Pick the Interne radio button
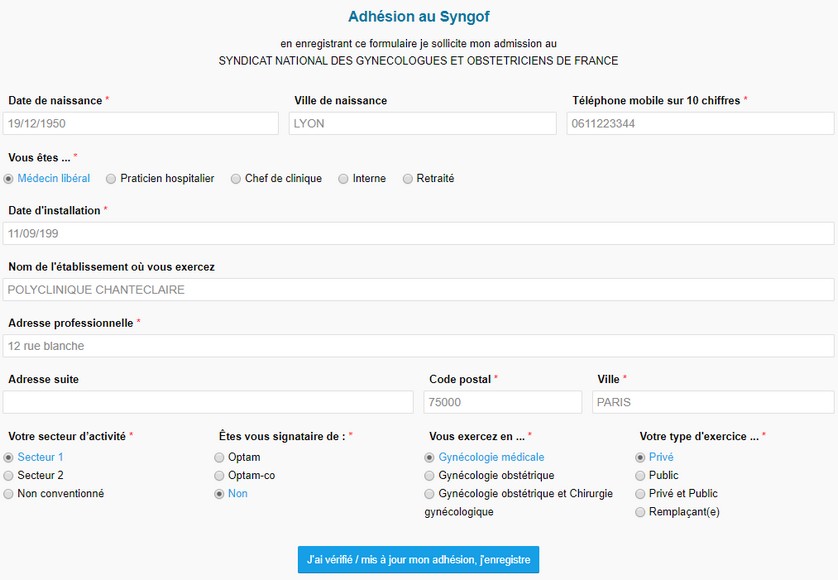 tap(343, 179)
